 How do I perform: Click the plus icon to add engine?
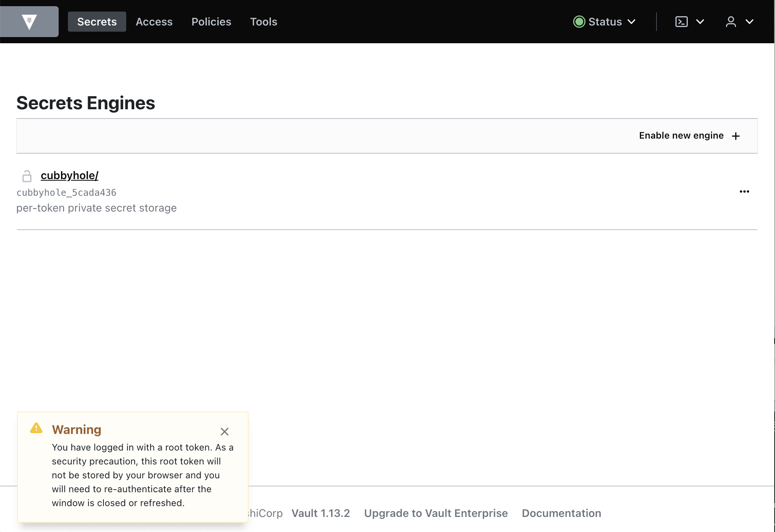click(x=737, y=136)
